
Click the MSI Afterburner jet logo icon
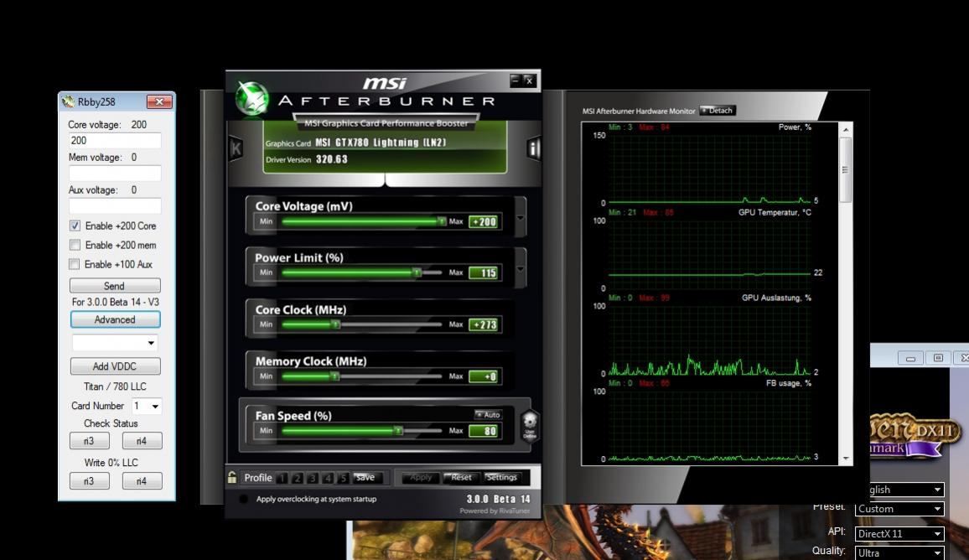[252, 99]
